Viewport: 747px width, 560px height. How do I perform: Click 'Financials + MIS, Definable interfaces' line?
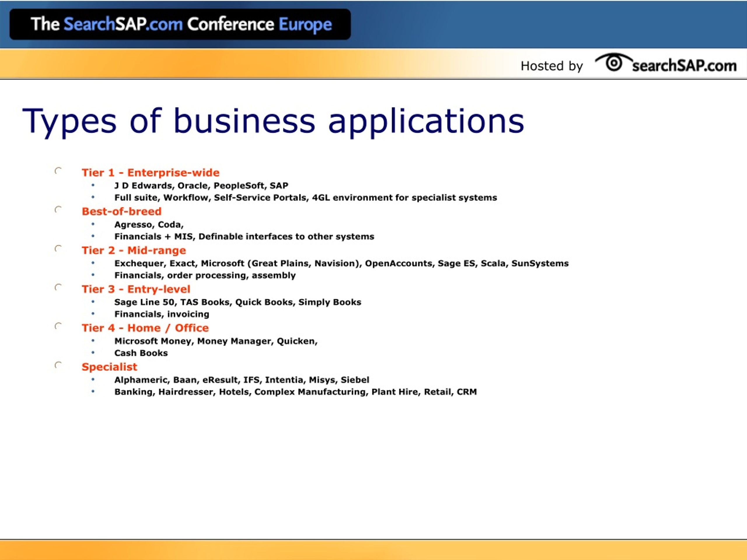tap(244, 236)
